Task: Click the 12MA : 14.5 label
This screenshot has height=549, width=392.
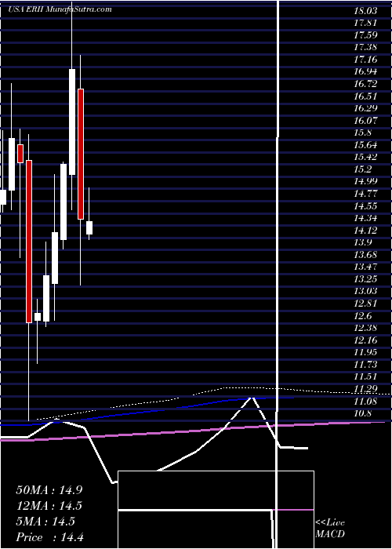Action: 49,506
